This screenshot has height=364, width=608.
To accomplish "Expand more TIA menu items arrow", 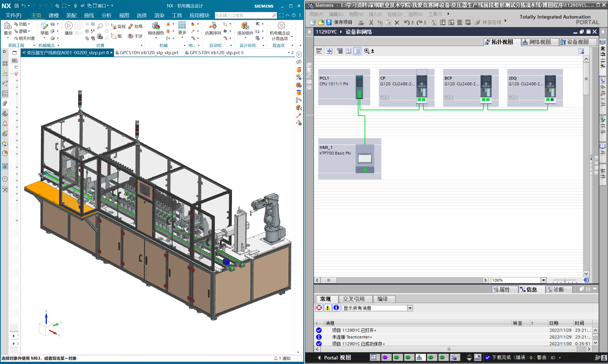I will click(x=448, y=14).
